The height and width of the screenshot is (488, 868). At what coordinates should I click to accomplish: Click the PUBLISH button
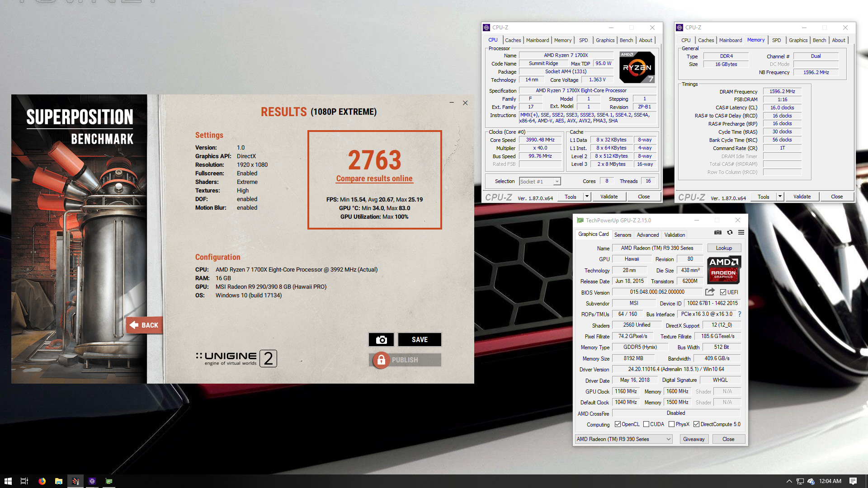[405, 360]
